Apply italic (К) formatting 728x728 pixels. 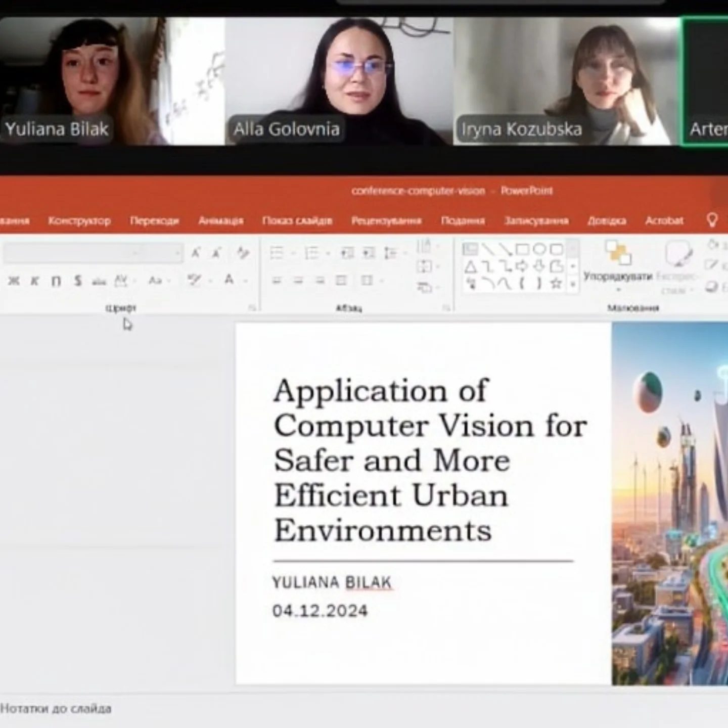34,281
